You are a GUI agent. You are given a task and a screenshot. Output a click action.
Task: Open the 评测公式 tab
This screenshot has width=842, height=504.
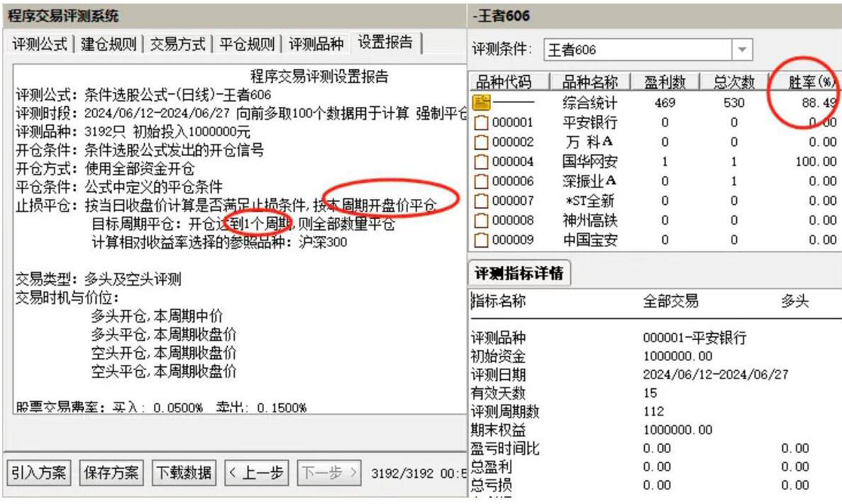pos(40,44)
